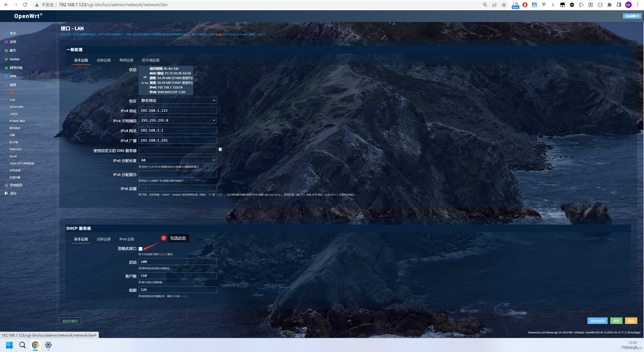Switch to 防火墙设置 tab

[x=150, y=60]
